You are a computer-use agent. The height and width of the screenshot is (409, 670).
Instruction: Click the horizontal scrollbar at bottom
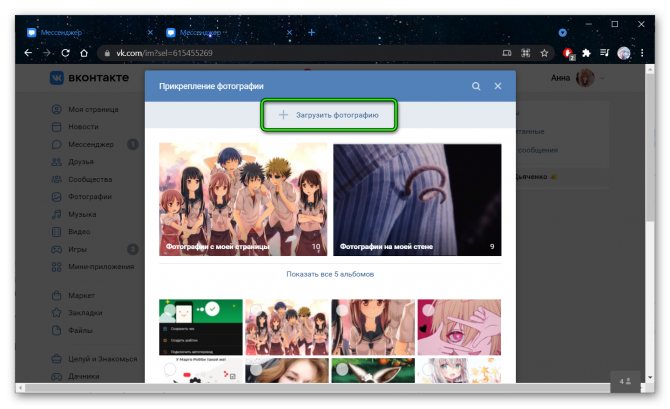[x=316, y=388]
